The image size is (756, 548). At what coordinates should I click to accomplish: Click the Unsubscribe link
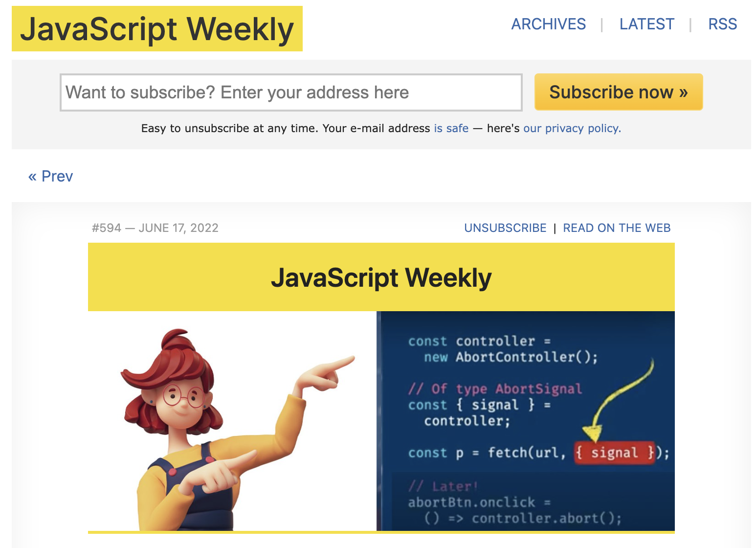tap(505, 228)
